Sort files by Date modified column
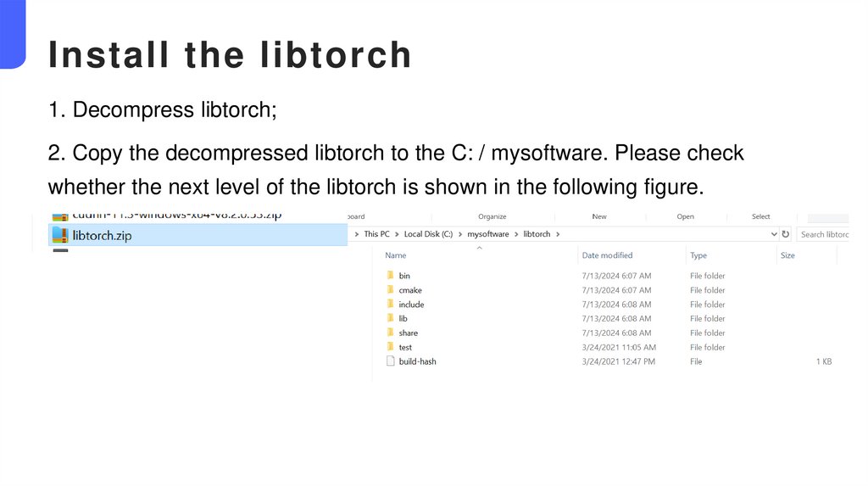 pos(607,255)
